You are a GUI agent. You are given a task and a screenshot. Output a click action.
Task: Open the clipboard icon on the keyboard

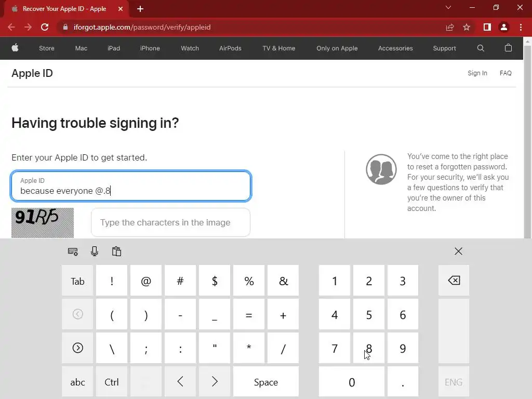(116, 251)
